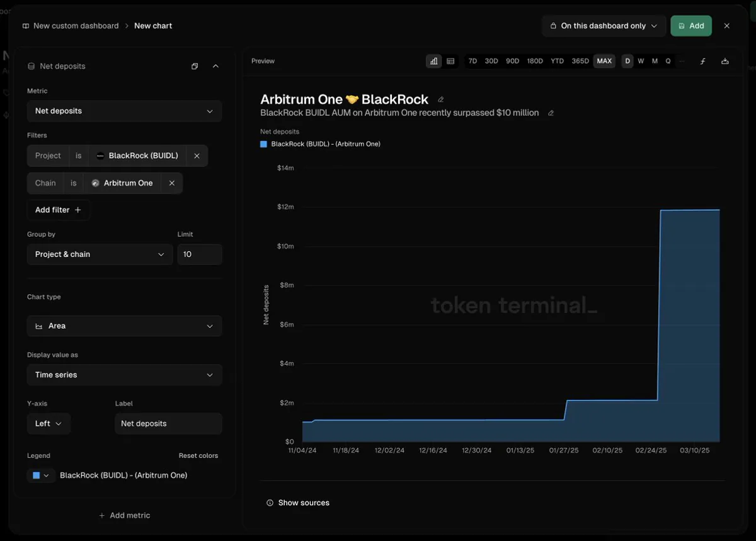Select the 365D time range
Screen dimensions: 756x541
point(580,61)
